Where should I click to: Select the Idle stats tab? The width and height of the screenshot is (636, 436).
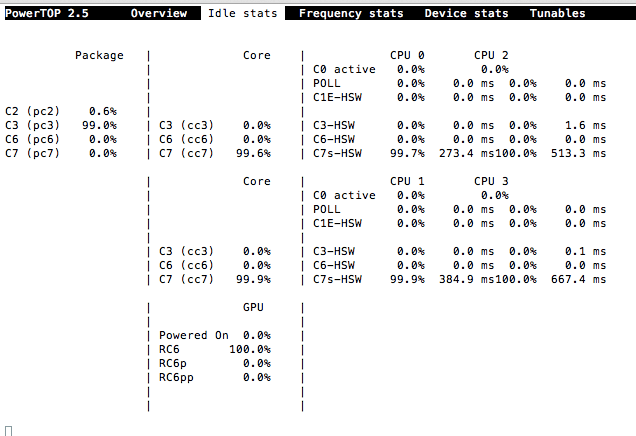click(x=242, y=13)
